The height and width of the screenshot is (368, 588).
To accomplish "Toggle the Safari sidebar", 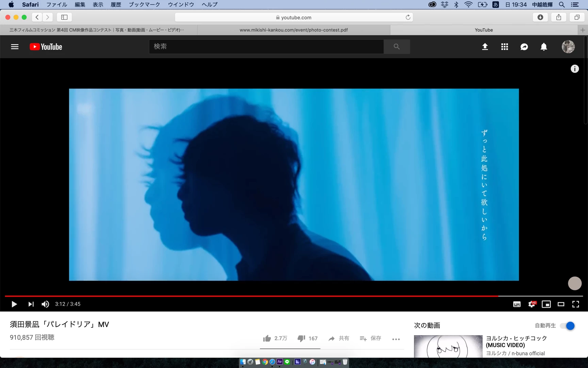I will pos(64,17).
